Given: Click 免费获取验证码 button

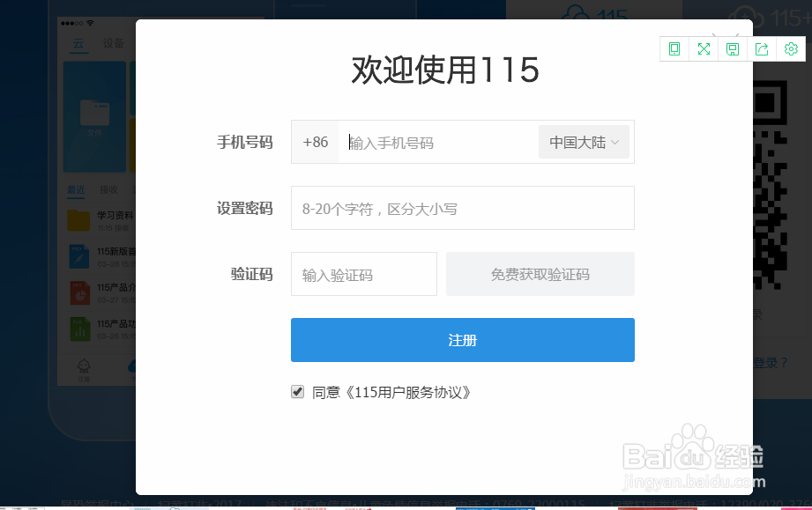Looking at the screenshot, I should (x=540, y=274).
